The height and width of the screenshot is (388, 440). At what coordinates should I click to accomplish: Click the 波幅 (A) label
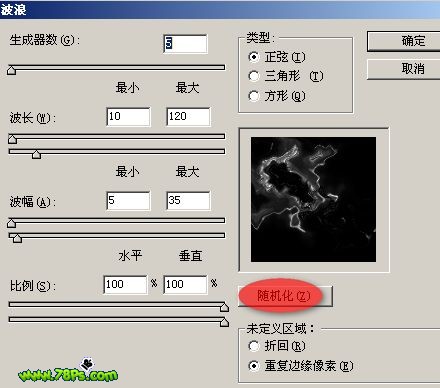(33, 202)
